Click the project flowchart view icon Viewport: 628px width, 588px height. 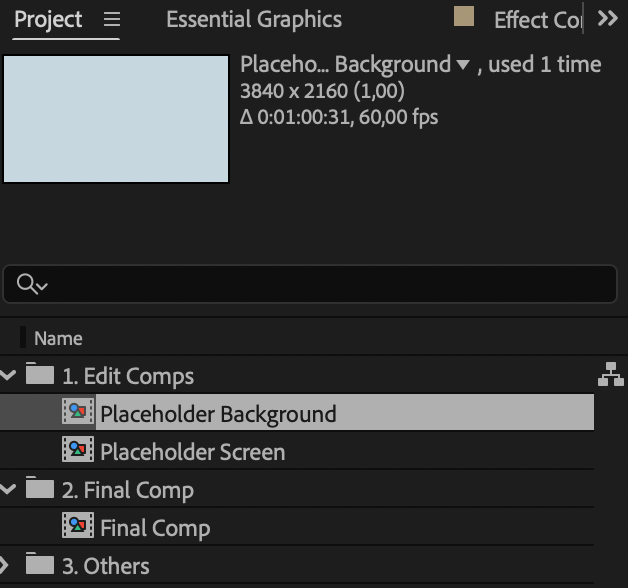tap(609, 375)
